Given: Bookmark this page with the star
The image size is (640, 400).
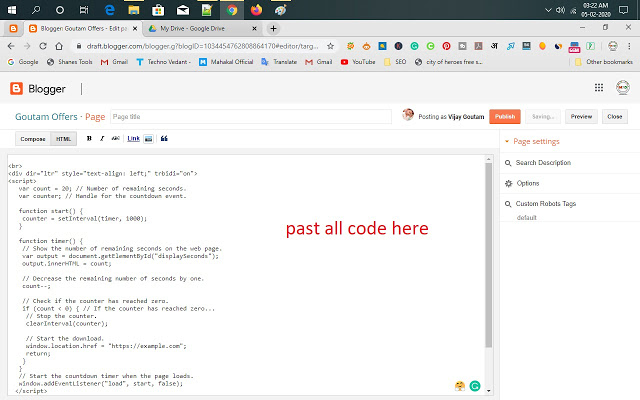Looking at the screenshot, I should (x=331, y=46).
